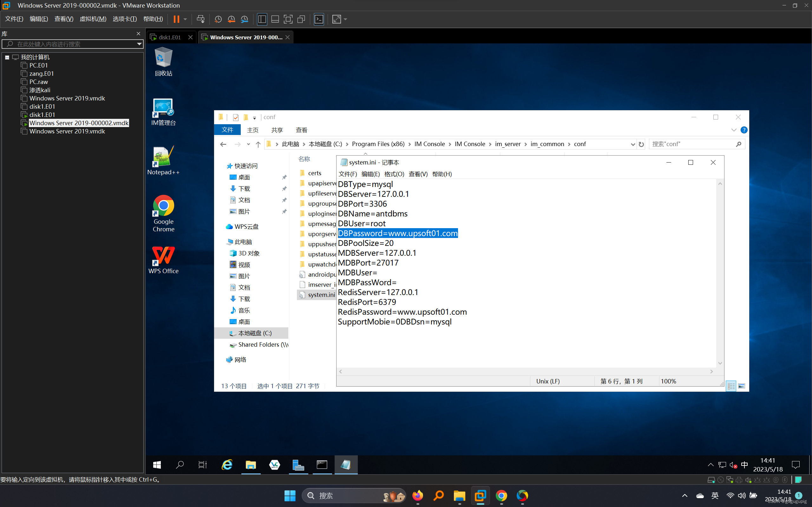Toggle the library sidebar view button
Viewport: 812px width, 507px height.
click(x=262, y=19)
